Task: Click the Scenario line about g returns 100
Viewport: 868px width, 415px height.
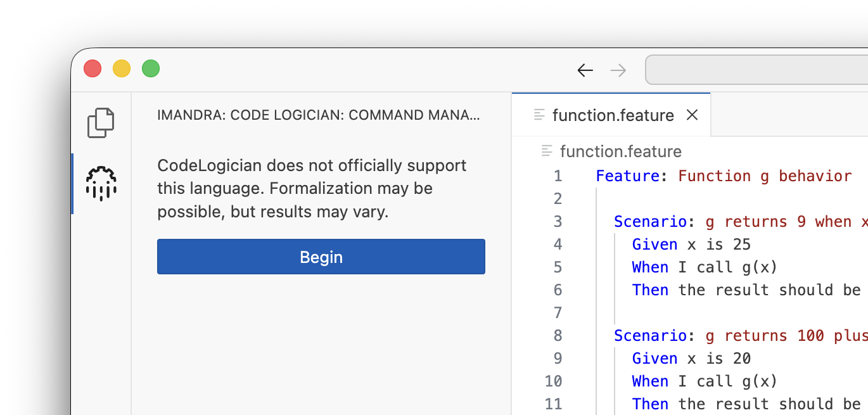Action: coord(735,335)
